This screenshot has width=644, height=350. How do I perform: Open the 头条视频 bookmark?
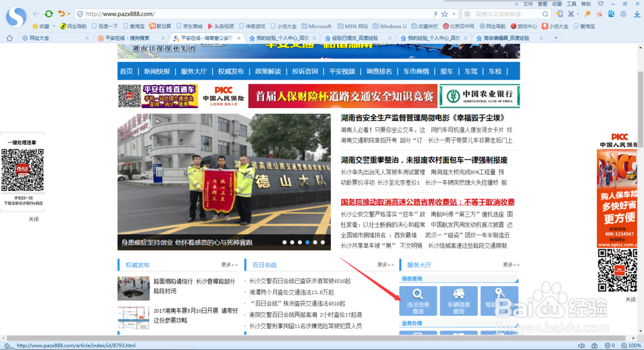(x=221, y=26)
